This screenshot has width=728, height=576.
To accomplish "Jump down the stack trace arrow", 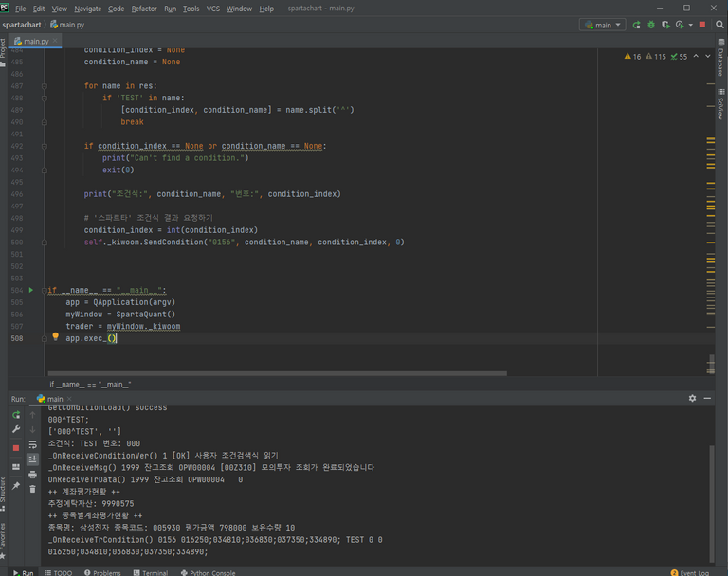I will click(x=32, y=429).
